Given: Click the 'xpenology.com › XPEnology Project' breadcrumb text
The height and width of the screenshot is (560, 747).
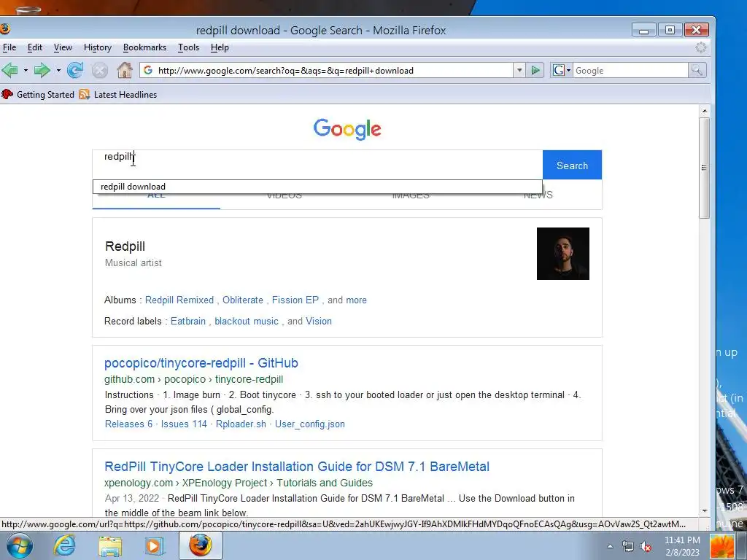Looking at the screenshot, I should click(186, 483).
